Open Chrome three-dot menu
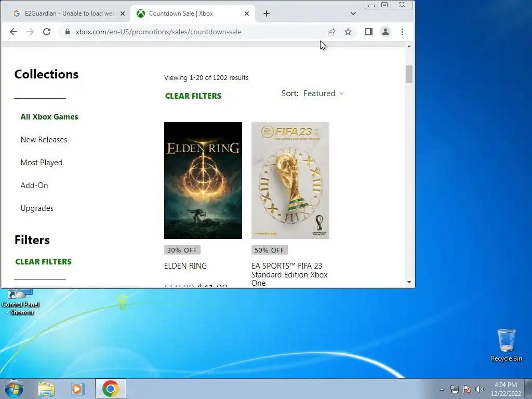The height and width of the screenshot is (399, 532). [x=403, y=32]
